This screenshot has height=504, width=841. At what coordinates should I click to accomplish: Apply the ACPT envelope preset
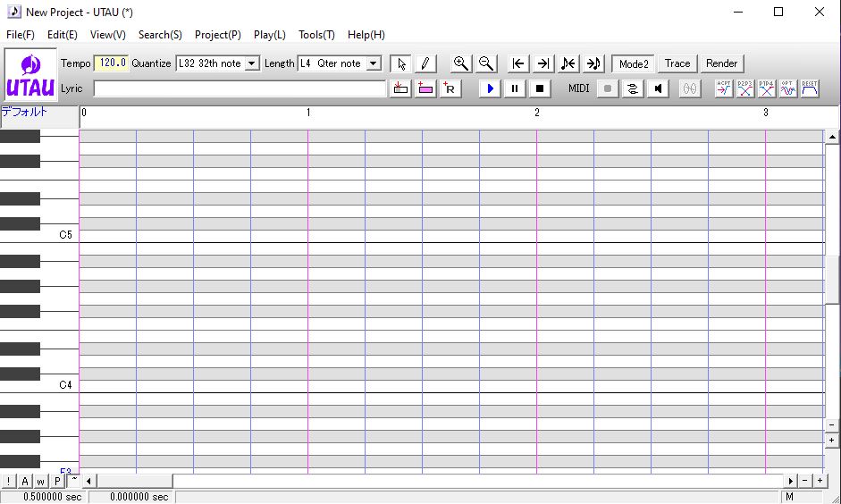[724, 88]
